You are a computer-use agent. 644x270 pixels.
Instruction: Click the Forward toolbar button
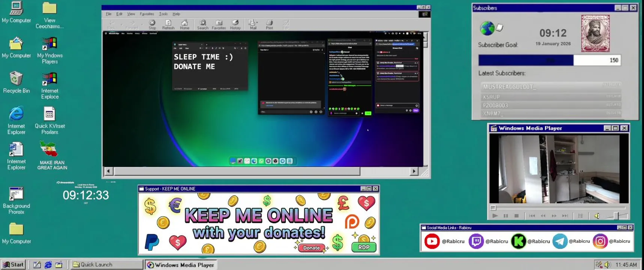[132, 25]
